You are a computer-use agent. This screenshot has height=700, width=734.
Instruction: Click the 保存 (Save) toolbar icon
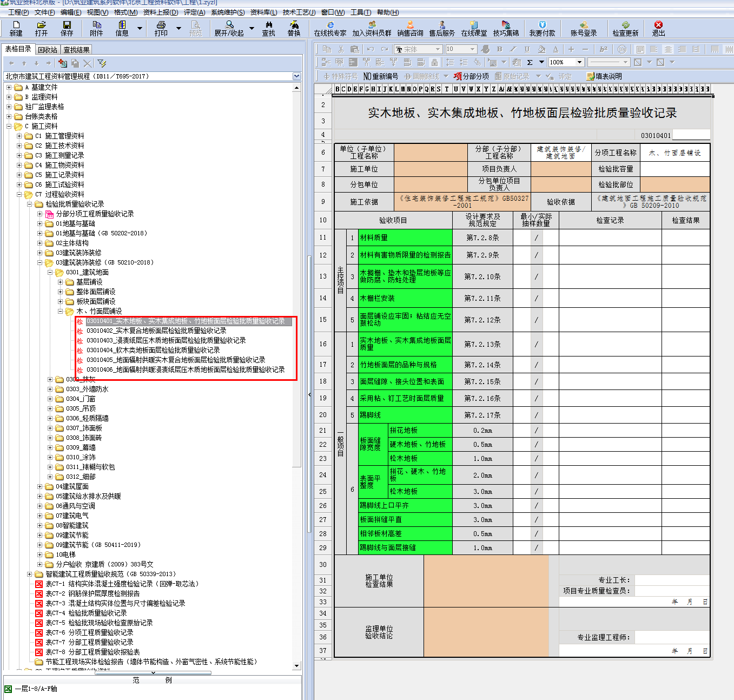pyautogui.click(x=67, y=29)
